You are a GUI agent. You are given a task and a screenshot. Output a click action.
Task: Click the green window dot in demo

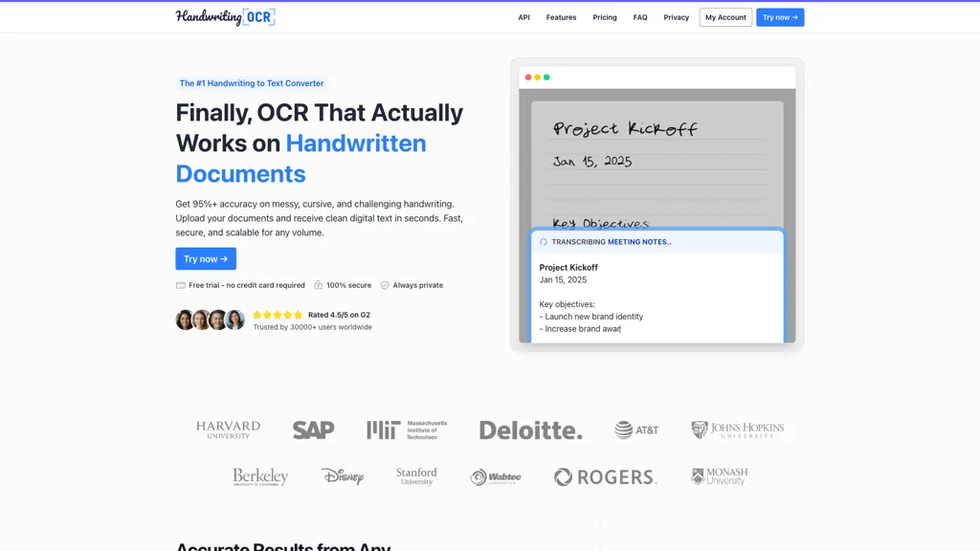pos(546,77)
